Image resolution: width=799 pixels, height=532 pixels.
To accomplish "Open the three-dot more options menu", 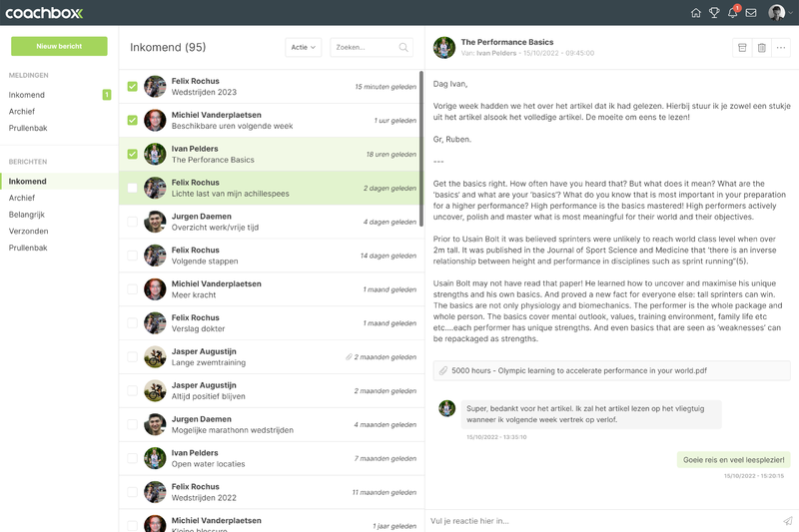I will (781, 47).
